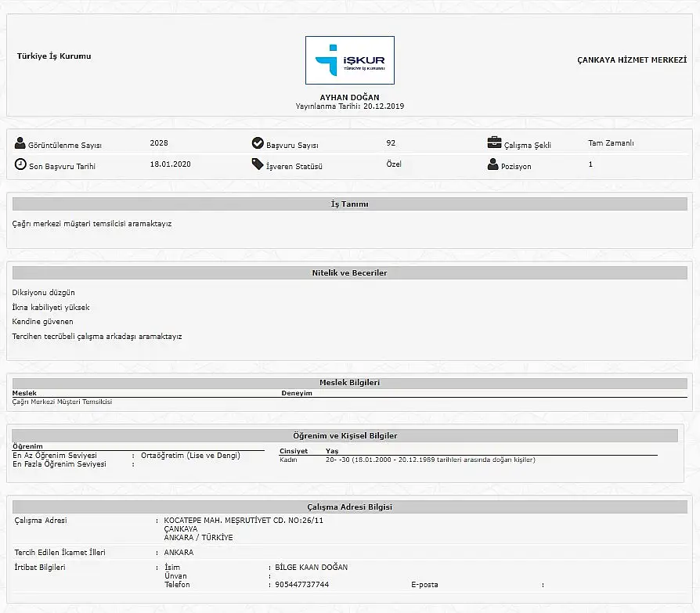Select ÇANKAYA HİZMET MERKEZİ text
Viewport: 700px width, 613px height.
point(632,59)
